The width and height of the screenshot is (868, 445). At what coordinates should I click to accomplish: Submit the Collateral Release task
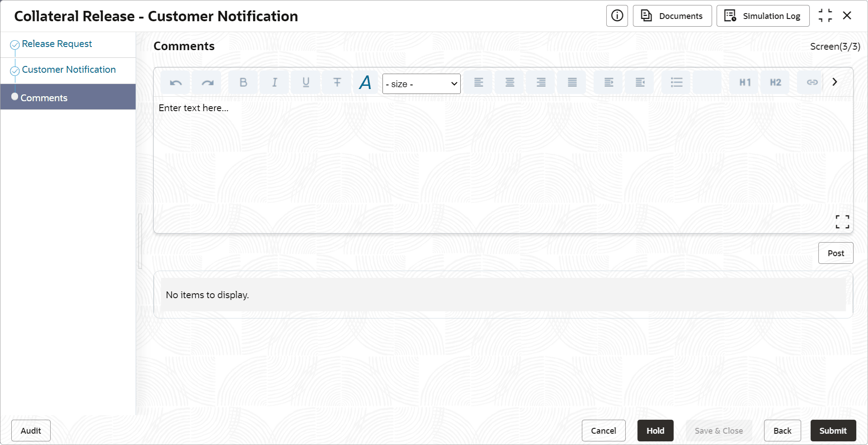click(833, 431)
